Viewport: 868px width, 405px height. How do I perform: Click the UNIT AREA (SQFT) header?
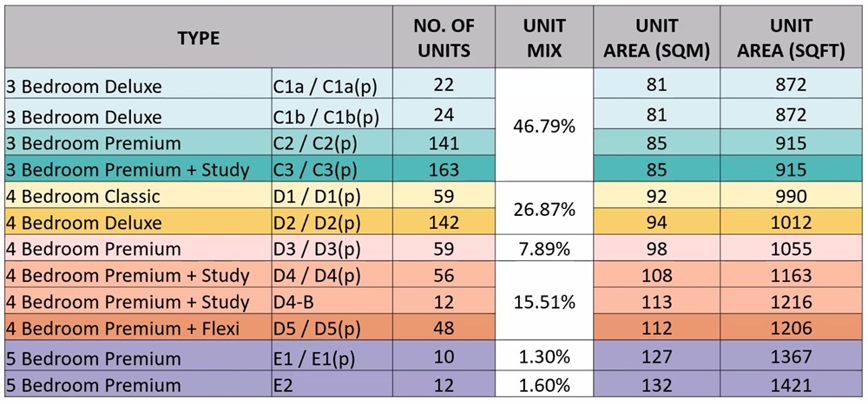tap(791, 38)
